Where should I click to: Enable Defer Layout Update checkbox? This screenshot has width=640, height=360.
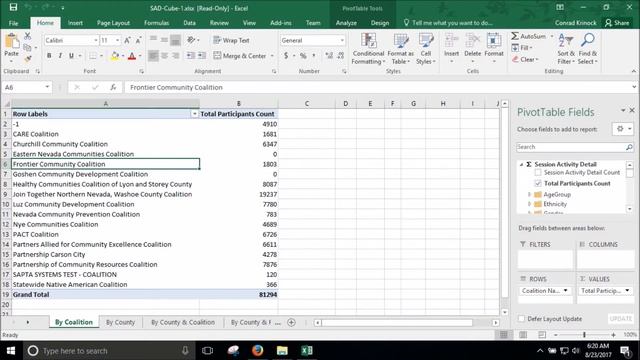(521, 318)
